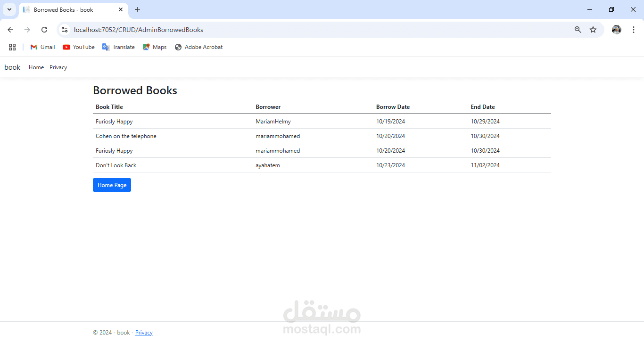Click end date 11/02/2024

(x=485, y=165)
